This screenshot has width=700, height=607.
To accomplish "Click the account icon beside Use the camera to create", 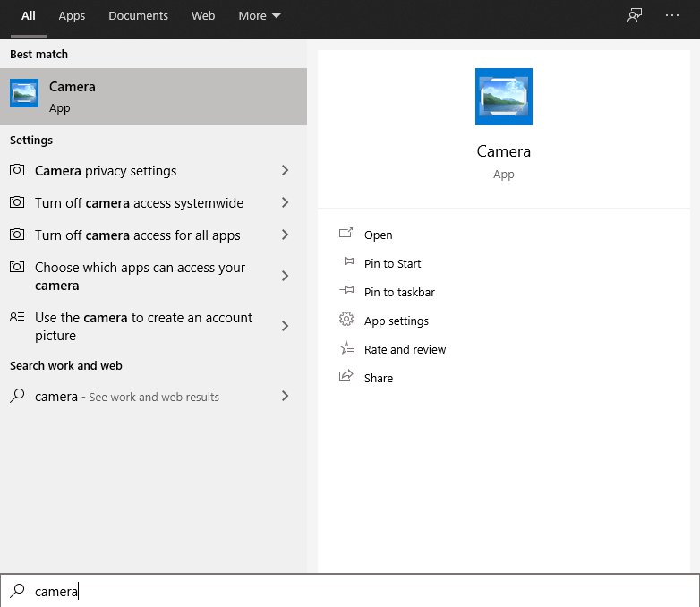I will pos(17,317).
